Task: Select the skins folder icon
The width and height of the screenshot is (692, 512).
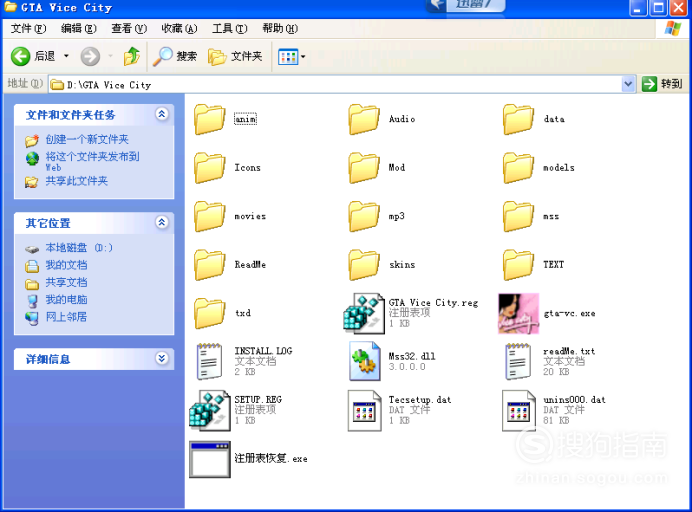Action: click(x=364, y=265)
